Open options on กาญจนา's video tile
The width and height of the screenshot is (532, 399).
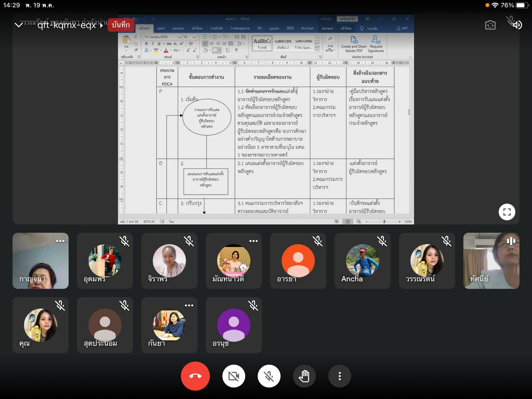(x=60, y=241)
